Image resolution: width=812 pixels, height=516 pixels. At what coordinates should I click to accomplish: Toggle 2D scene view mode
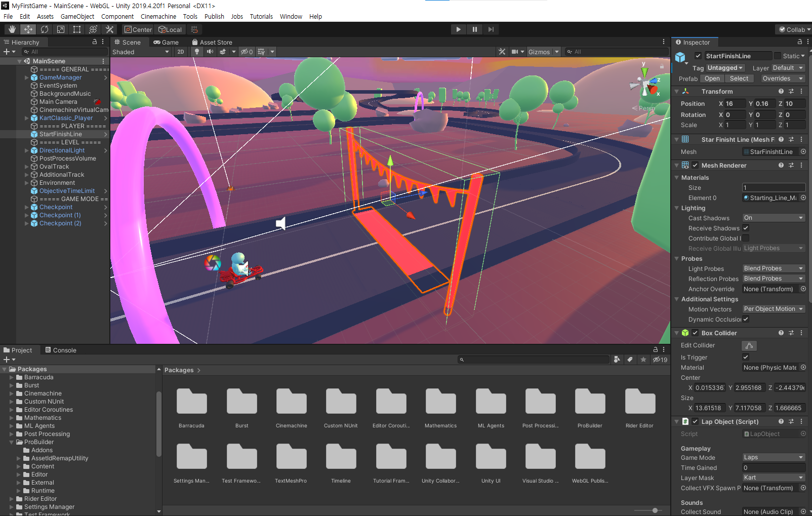(x=181, y=52)
